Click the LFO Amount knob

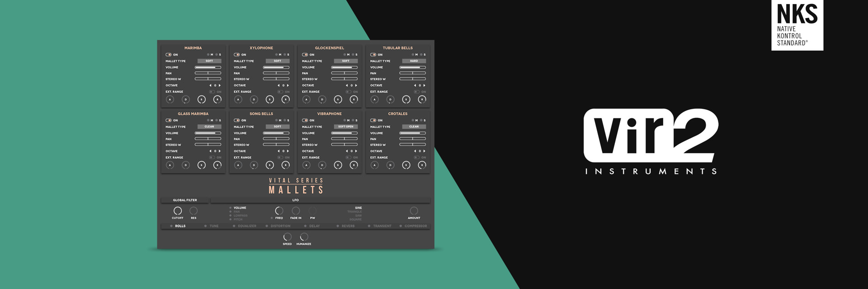414,211
